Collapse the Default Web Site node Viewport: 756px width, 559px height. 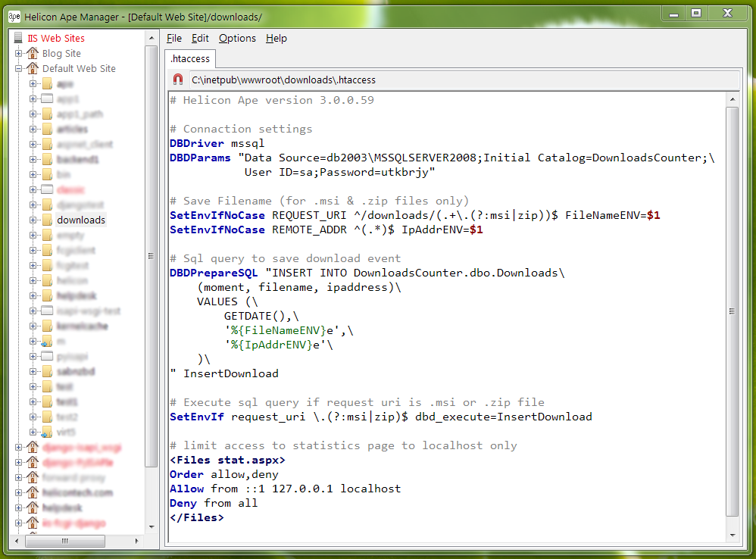19,68
